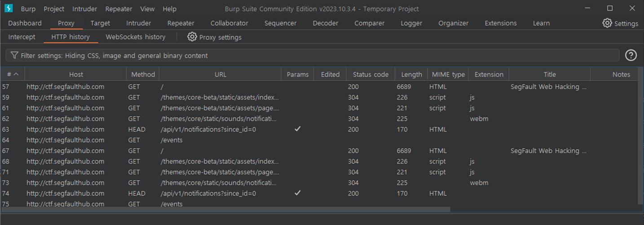Click the vertical scrollbar of history table
The image size is (644, 225).
point(640,137)
